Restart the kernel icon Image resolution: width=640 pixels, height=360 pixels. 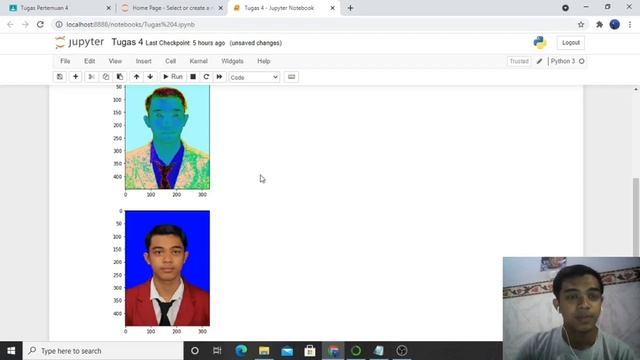(x=206, y=77)
